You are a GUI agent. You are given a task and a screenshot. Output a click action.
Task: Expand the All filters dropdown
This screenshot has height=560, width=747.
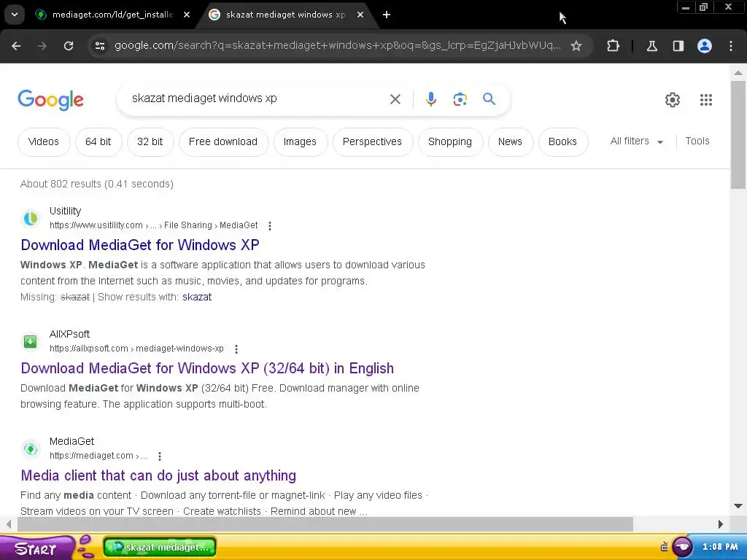637,141
